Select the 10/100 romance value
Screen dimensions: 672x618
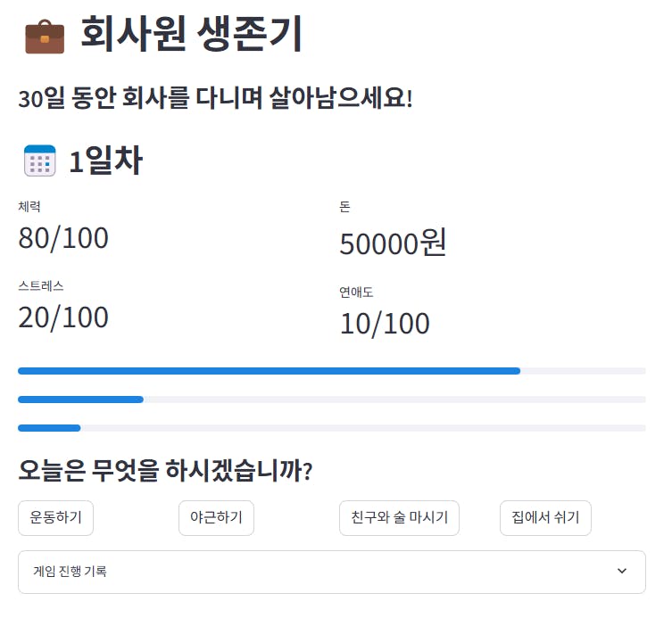[385, 324]
